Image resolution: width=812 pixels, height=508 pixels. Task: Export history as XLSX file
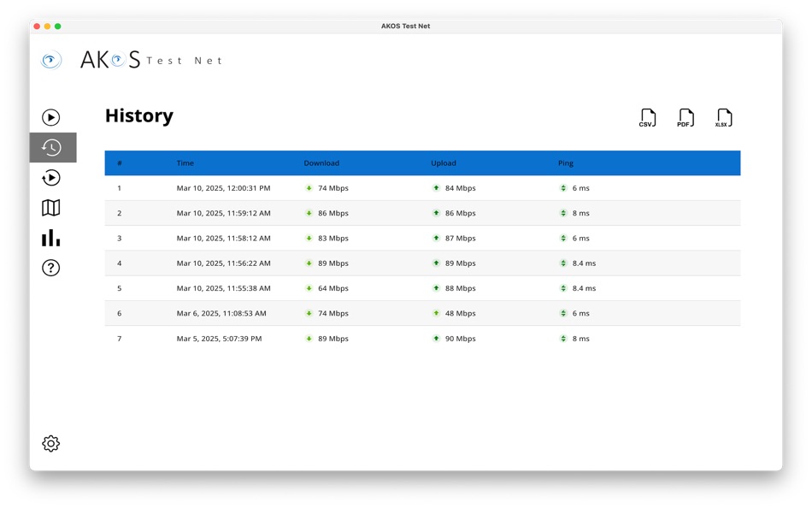[x=723, y=118]
